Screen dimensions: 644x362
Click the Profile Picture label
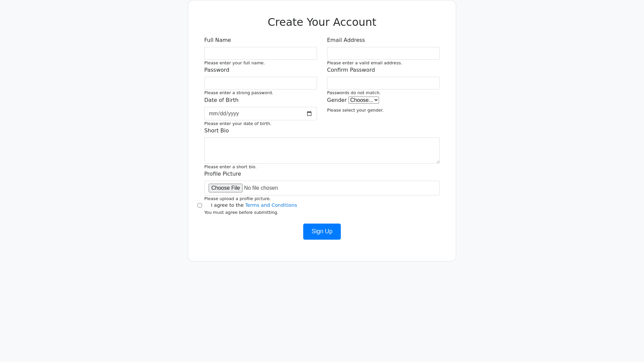223,174
